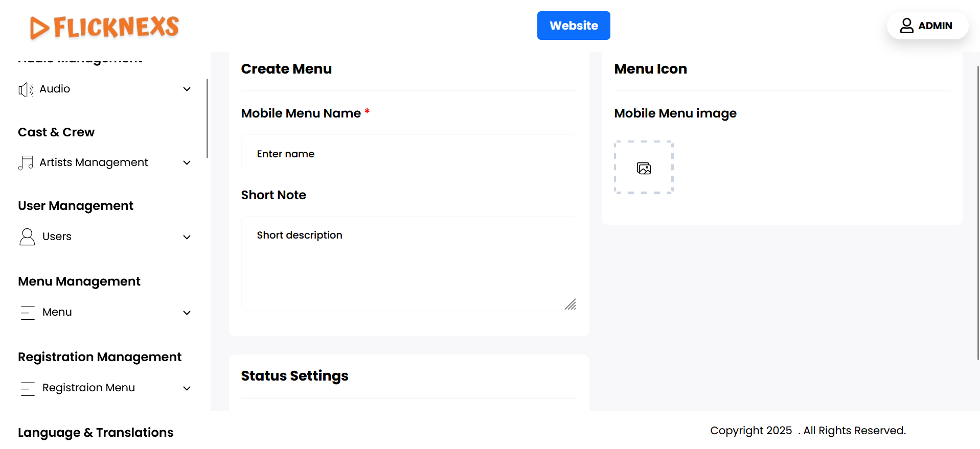Expand the Audio submenu chevron

[187, 89]
